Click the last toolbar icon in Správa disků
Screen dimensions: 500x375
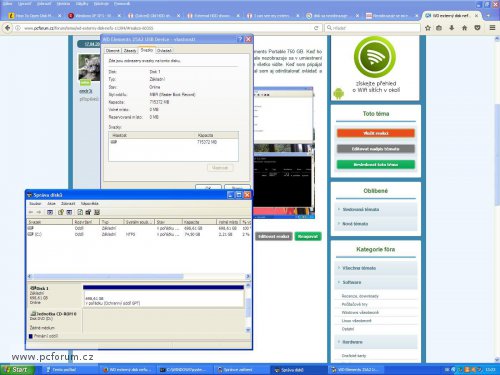(97, 212)
